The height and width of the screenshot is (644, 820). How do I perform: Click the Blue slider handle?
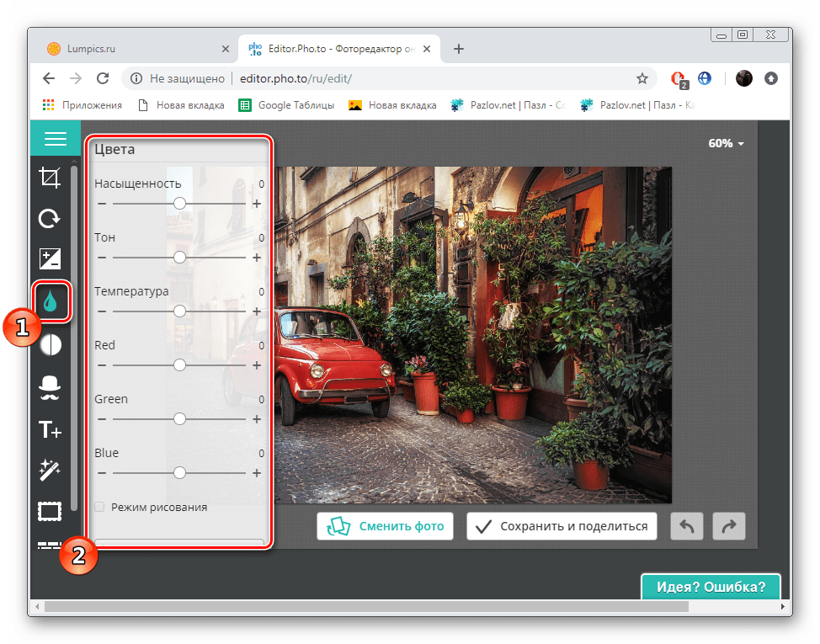[x=179, y=472]
